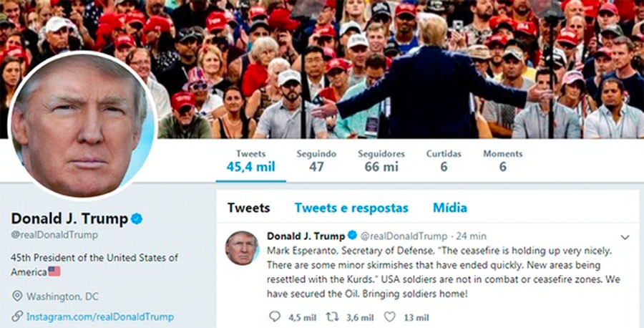This screenshot has width=644, height=328.
Task: Open Seguindo count of 47
Action: pos(316,160)
